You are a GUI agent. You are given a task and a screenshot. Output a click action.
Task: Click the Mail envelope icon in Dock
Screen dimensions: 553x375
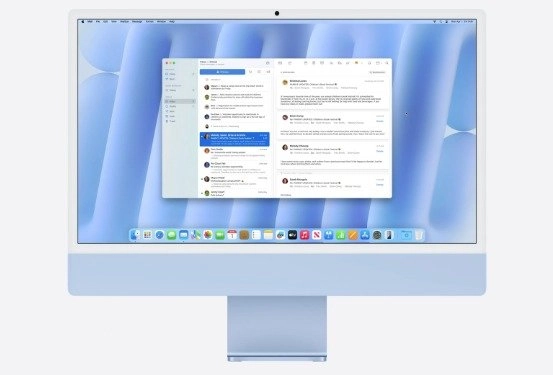[x=184, y=235]
